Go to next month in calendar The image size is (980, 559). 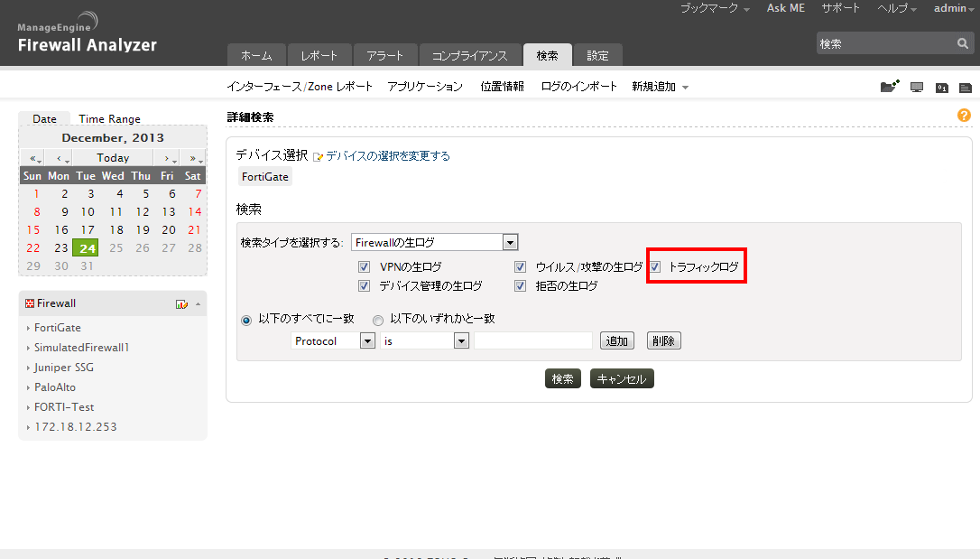[x=167, y=158]
